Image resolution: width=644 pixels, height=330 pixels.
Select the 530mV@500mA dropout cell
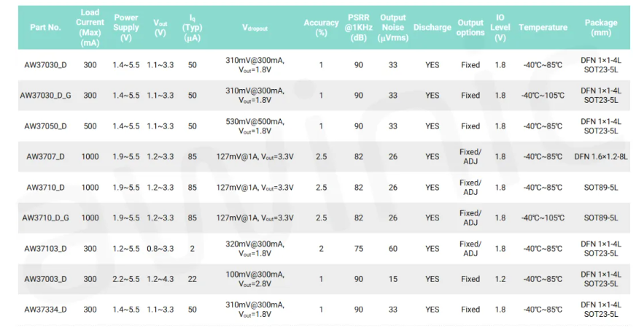255,126
